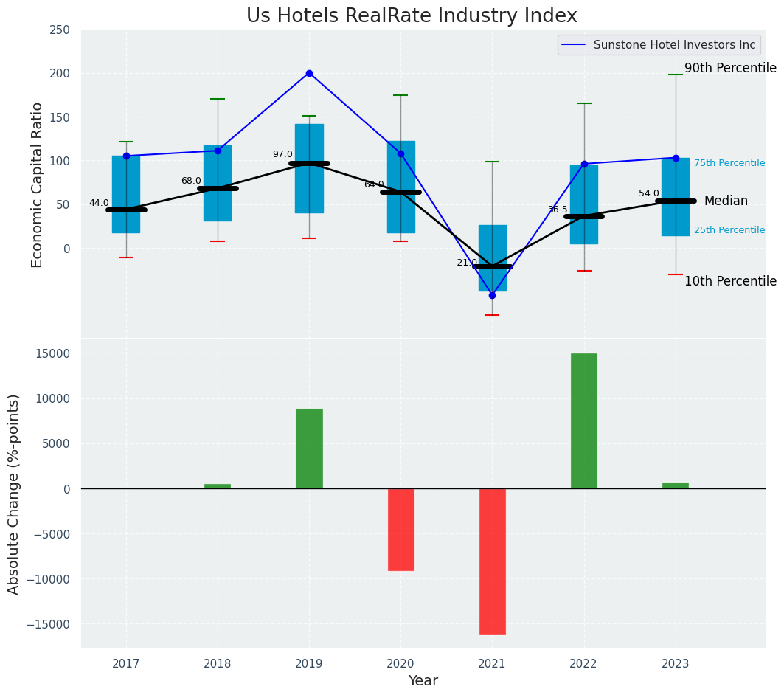The height and width of the screenshot is (695, 784).
Task: Click the 10th Percentile annotation
Action: pos(729,281)
